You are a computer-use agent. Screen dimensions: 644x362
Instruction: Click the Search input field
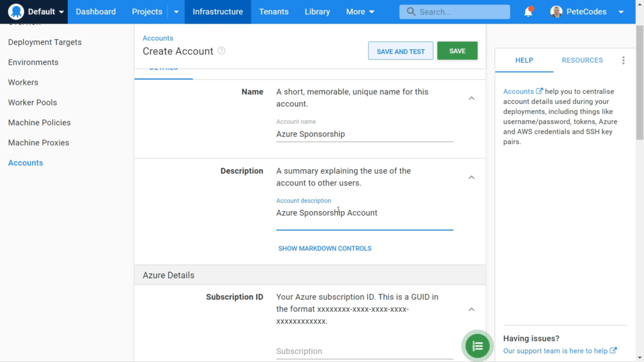coord(455,12)
